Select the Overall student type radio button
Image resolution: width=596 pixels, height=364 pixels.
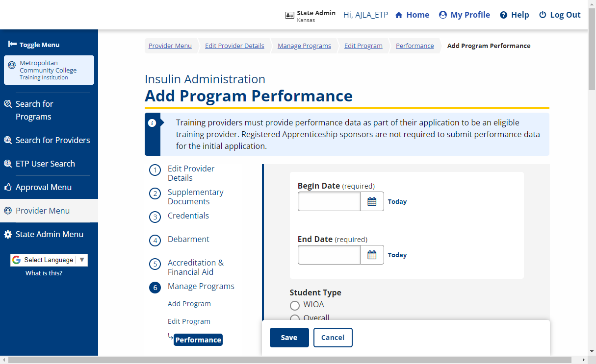295,318
